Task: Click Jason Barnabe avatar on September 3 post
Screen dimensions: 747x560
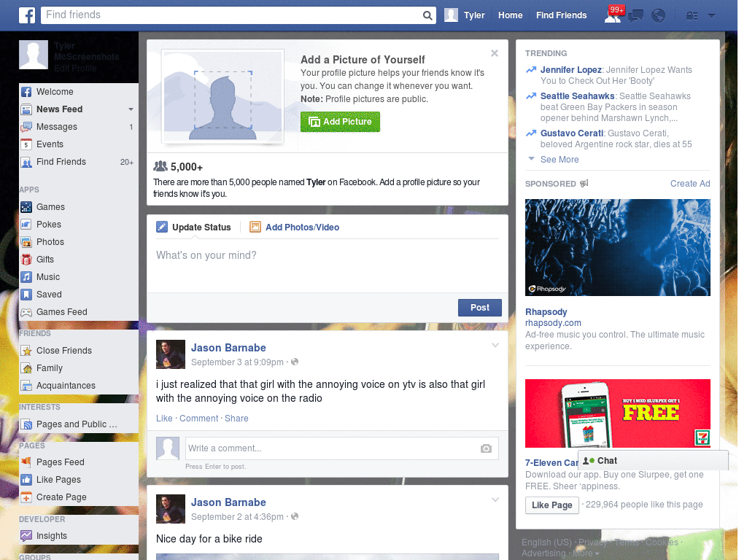Action: [171, 354]
